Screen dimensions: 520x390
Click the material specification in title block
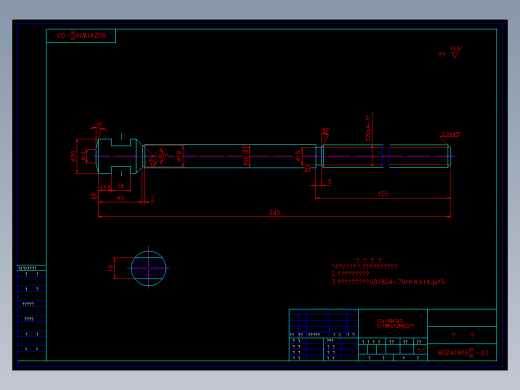click(395, 324)
